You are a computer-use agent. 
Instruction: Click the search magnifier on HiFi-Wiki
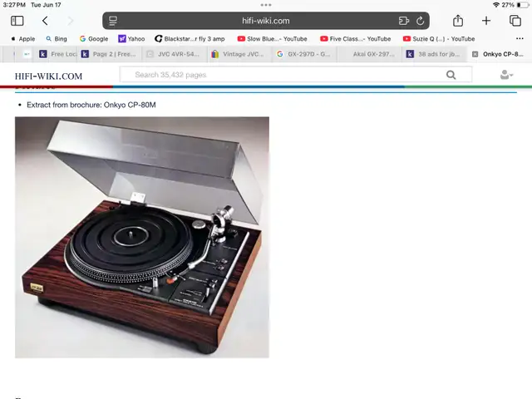click(451, 75)
